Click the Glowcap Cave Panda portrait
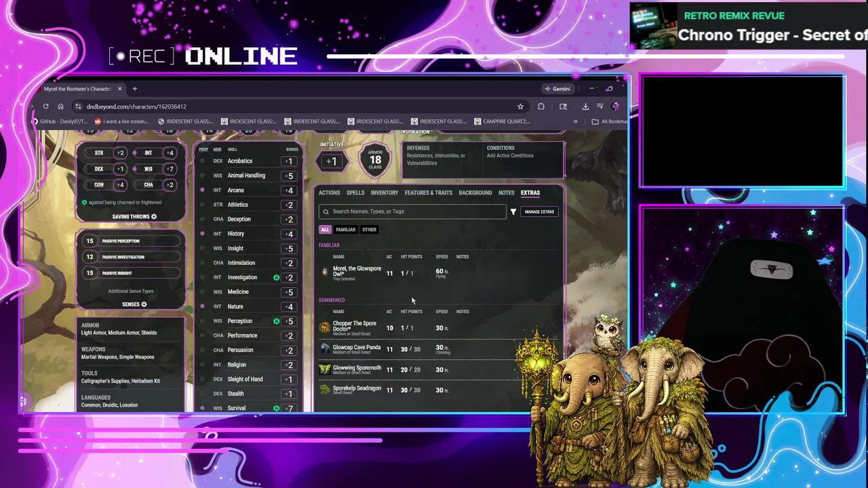Image resolution: width=868 pixels, height=488 pixels. click(325, 348)
